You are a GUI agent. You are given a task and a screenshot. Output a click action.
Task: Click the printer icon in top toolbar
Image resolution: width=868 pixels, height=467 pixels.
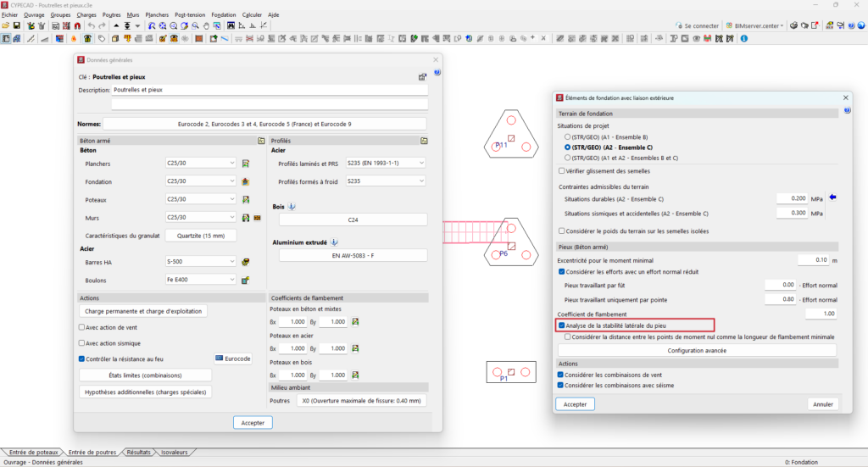click(x=793, y=26)
